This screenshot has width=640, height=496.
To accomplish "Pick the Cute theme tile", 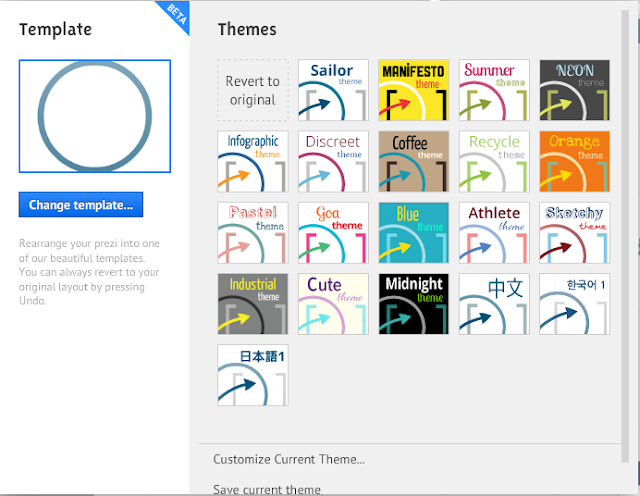I will [x=333, y=304].
